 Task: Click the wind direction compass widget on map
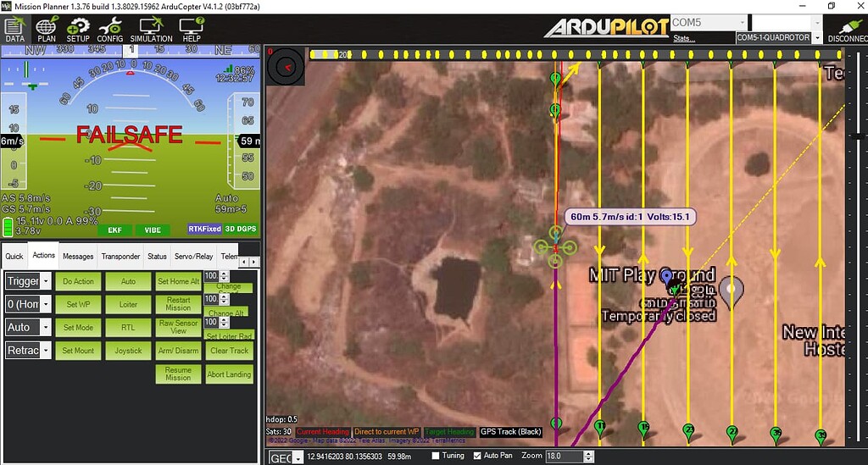tap(286, 67)
